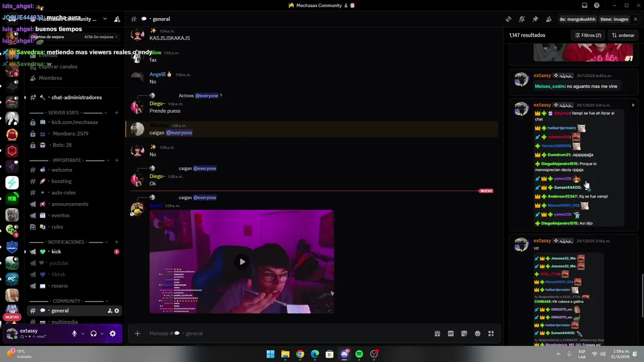
Task: Click the NUEVO unread pill in server list
Action: pyautogui.click(x=12, y=317)
